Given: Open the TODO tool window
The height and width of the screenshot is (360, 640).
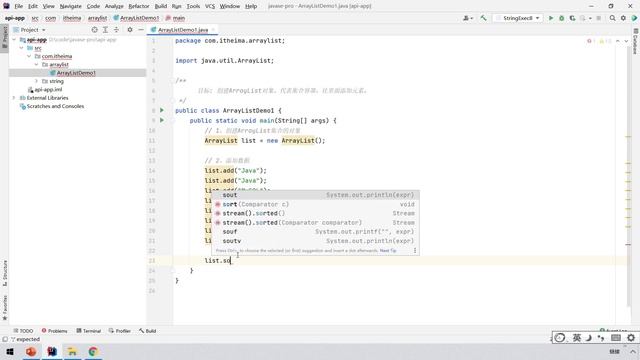Looking at the screenshot, I should [23, 331].
